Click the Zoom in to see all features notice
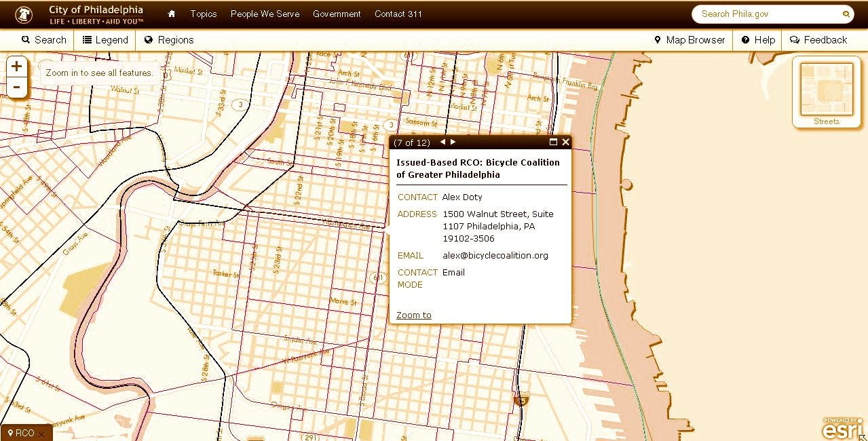Screen dimensions: 868x441 pyautogui.click(x=100, y=73)
